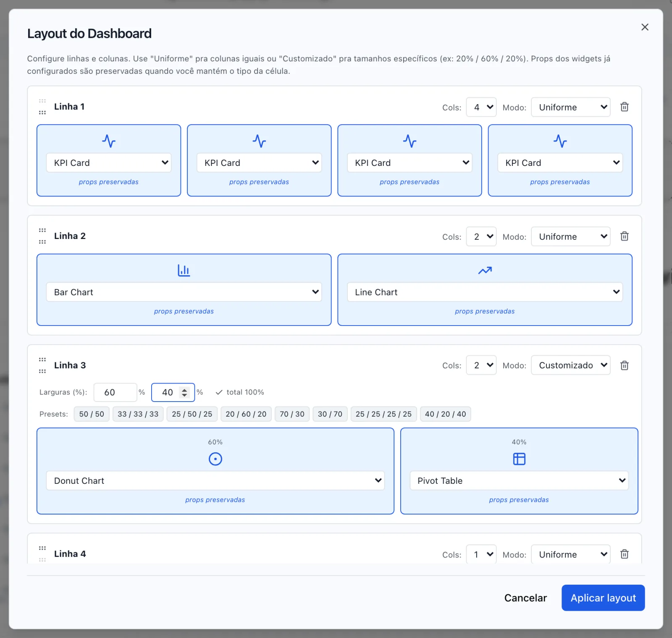
Task: Click Cancelar button
Action: click(x=525, y=598)
